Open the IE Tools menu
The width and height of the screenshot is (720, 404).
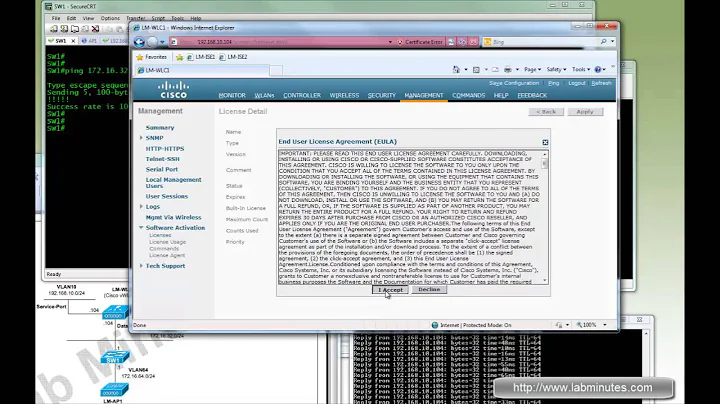[x=581, y=70]
